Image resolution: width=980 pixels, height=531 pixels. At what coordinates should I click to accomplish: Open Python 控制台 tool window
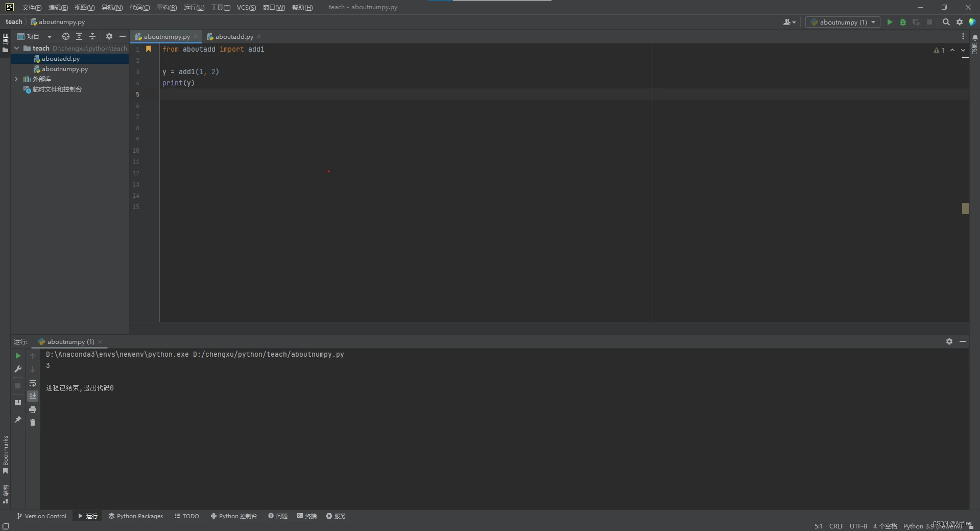coord(233,516)
